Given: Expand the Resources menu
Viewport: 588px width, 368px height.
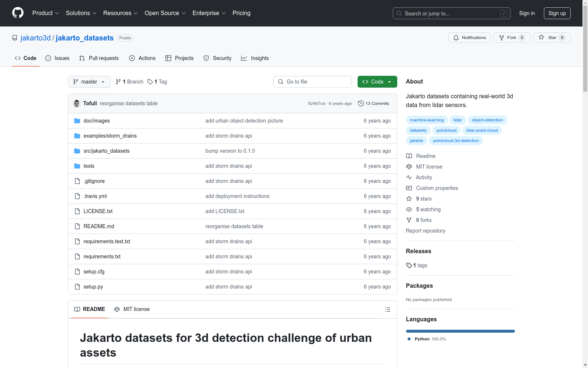Looking at the screenshot, I should point(121,13).
